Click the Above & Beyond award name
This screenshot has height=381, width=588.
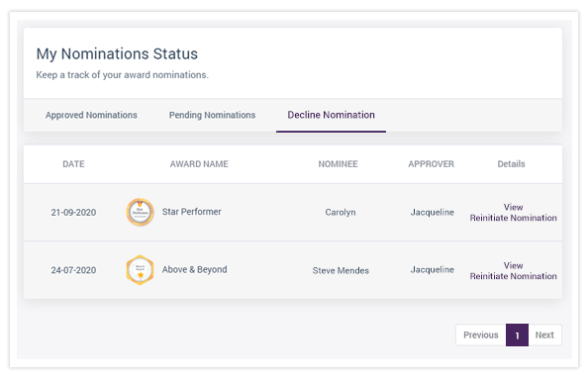(194, 269)
